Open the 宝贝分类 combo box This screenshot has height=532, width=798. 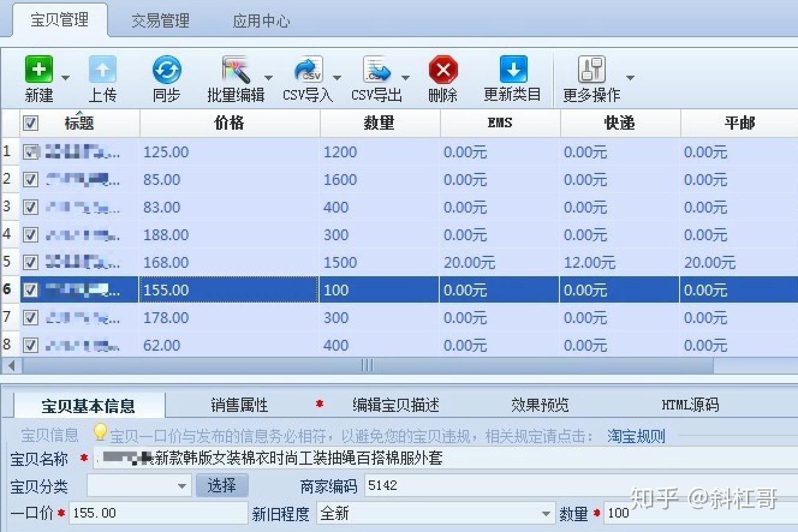139,486
